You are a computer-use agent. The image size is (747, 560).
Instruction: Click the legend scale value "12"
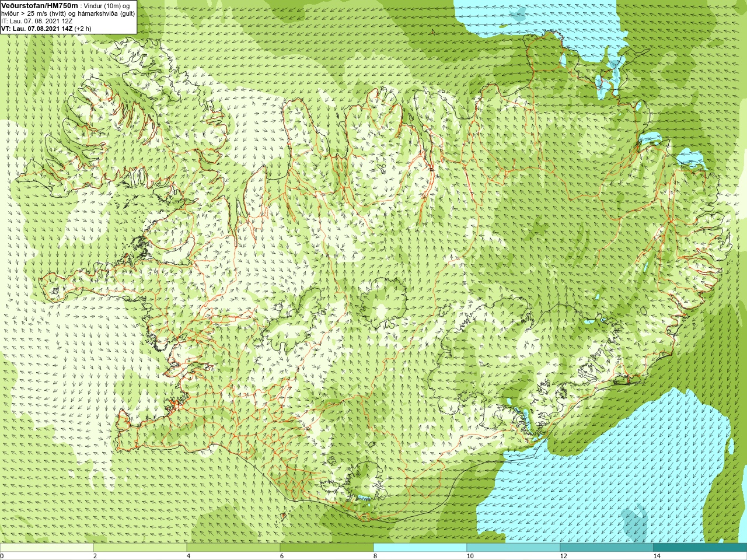click(x=563, y=556)
